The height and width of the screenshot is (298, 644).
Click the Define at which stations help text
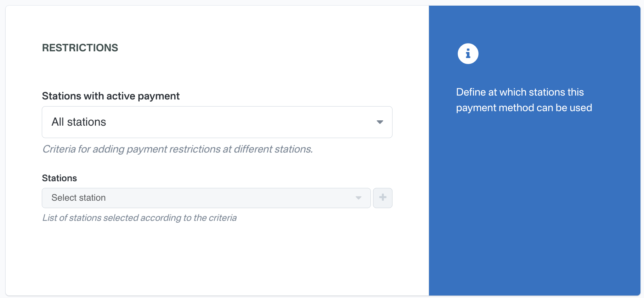(x=520, y=92)
